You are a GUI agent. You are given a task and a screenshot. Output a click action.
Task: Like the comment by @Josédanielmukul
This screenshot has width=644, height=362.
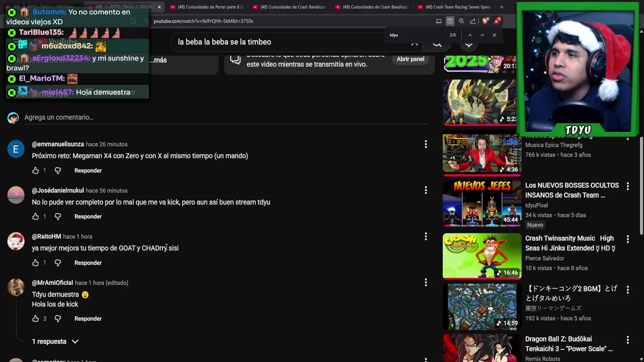(35, 217)
